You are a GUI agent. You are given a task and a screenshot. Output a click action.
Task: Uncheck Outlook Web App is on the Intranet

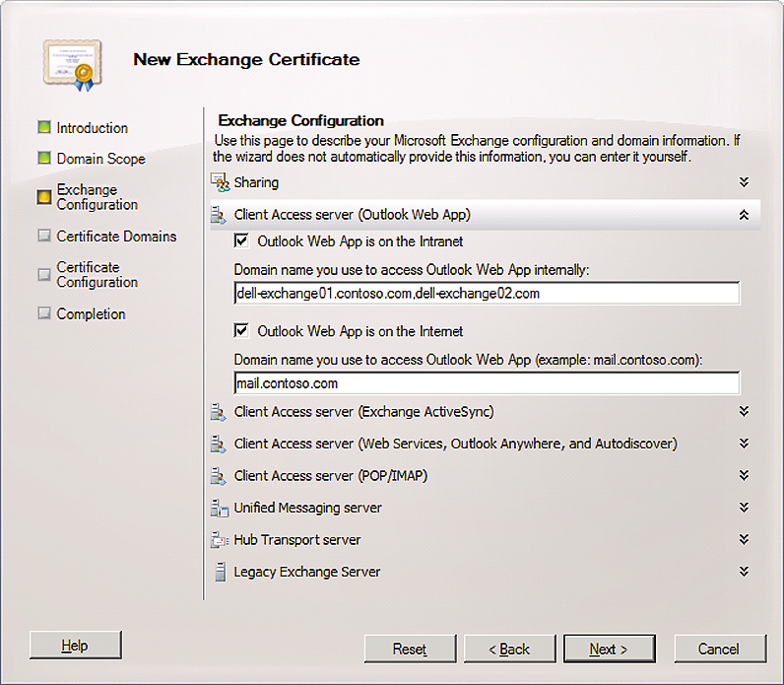[x=241, y=240]
